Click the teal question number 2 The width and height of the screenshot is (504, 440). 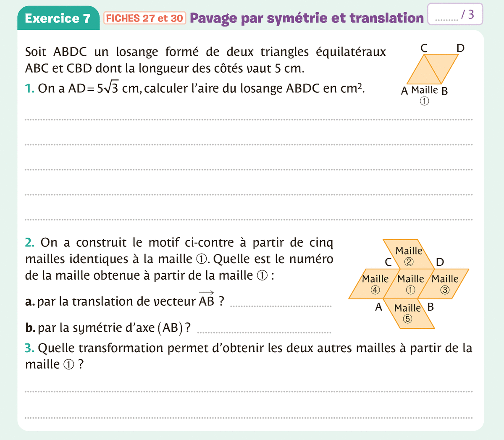click(29, 243)
